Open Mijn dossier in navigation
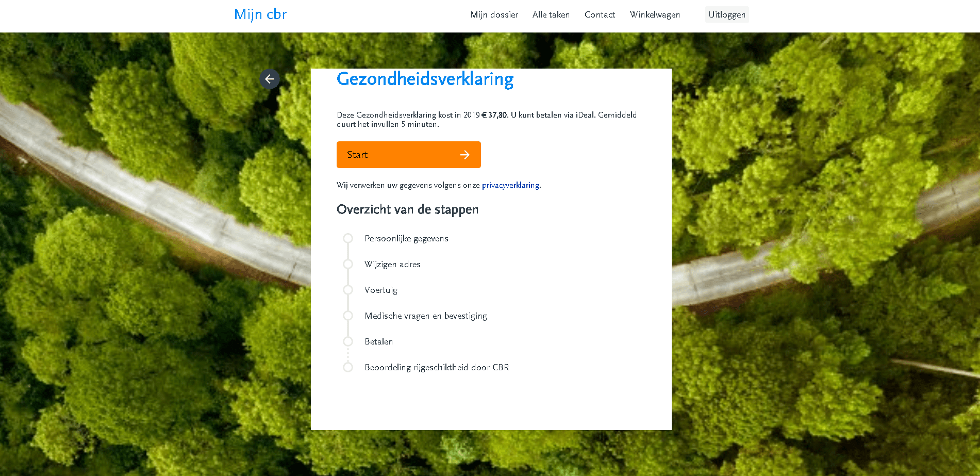This screenshot has height=476, width=980. [494, 14]
